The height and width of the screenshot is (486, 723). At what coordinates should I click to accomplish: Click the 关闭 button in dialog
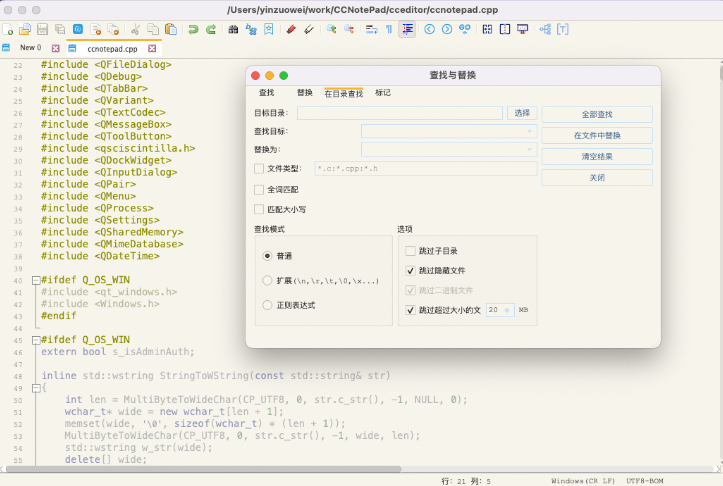click(x=597, y=178)
